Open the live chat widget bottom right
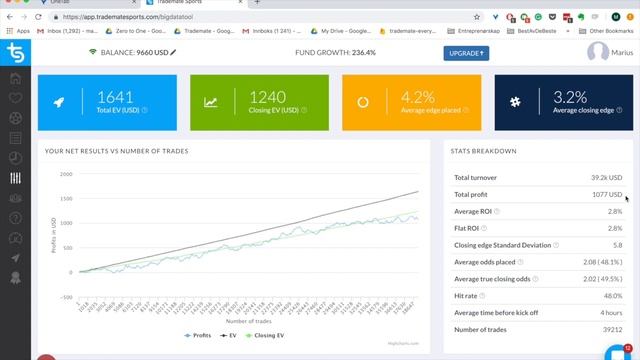Image resolution: width=640 pixels, height=360 pixels. [618, 353]
